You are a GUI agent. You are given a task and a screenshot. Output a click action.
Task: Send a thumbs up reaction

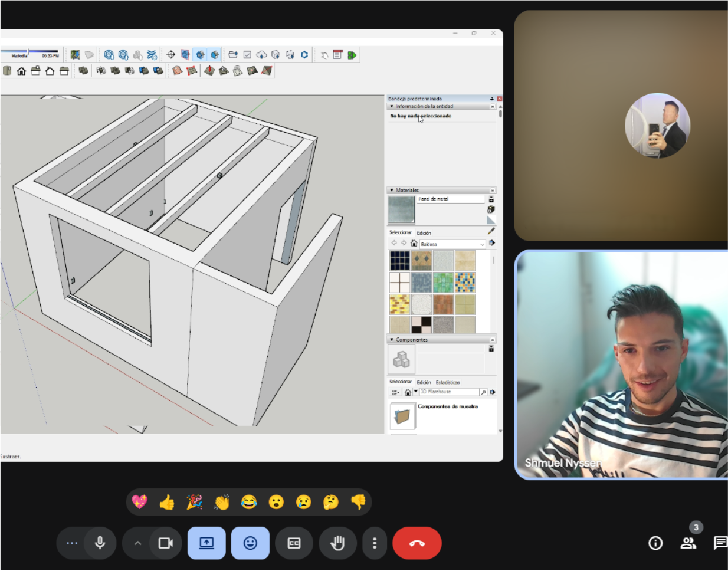[168, 503]
